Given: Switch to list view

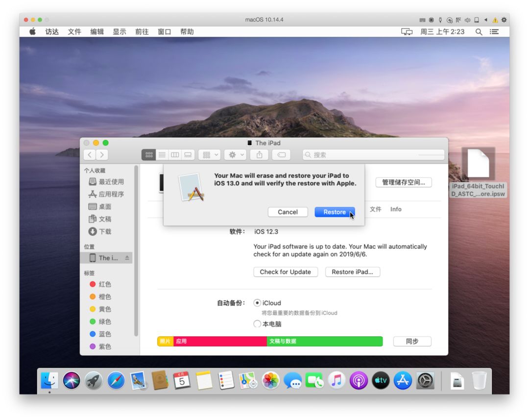Looking at the screenshot, I should tap(162, 154).
